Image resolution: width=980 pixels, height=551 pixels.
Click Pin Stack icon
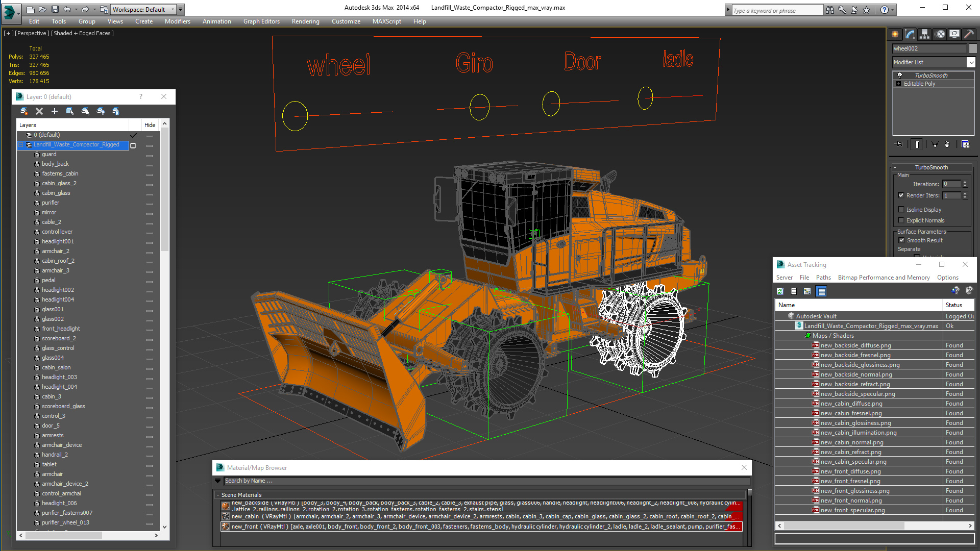[899, 144]
